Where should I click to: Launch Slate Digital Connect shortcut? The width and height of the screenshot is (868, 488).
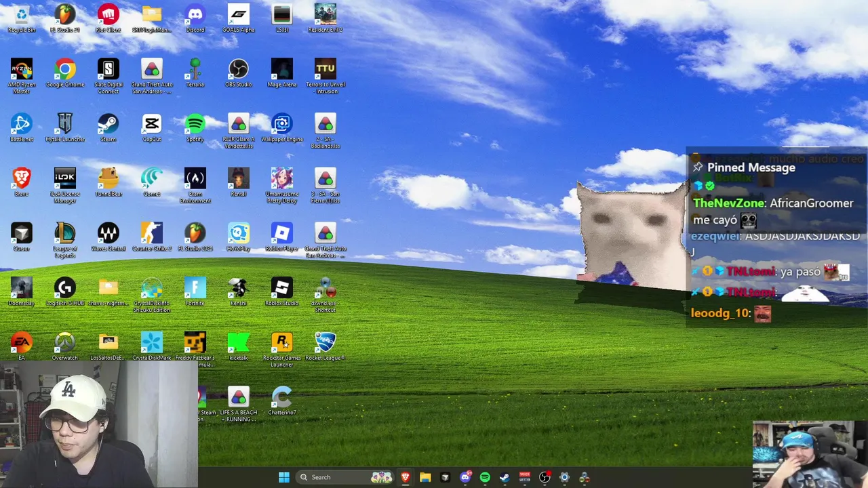[108, 76]
